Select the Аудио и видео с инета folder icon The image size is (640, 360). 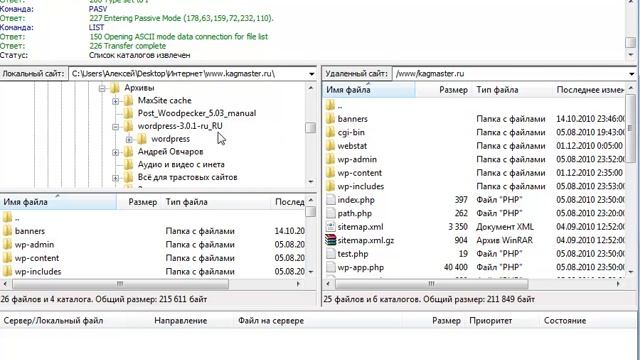click(128, 164)
